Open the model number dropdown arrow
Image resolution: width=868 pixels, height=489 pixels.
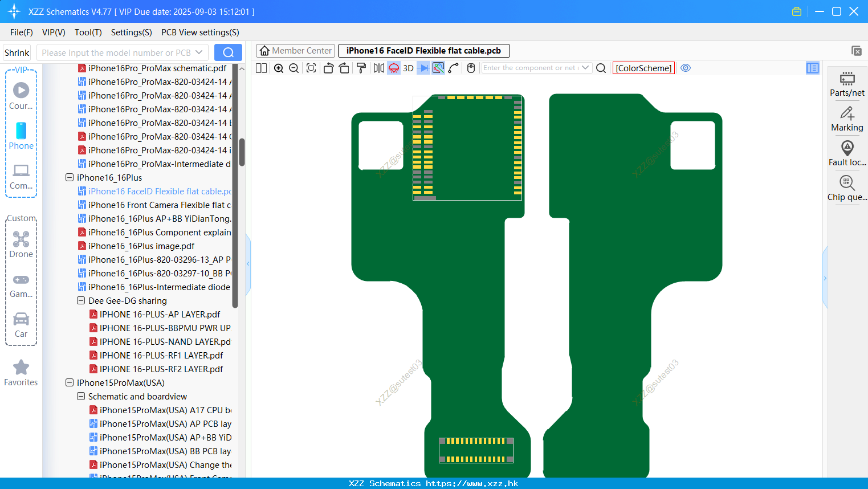(199, 52)
